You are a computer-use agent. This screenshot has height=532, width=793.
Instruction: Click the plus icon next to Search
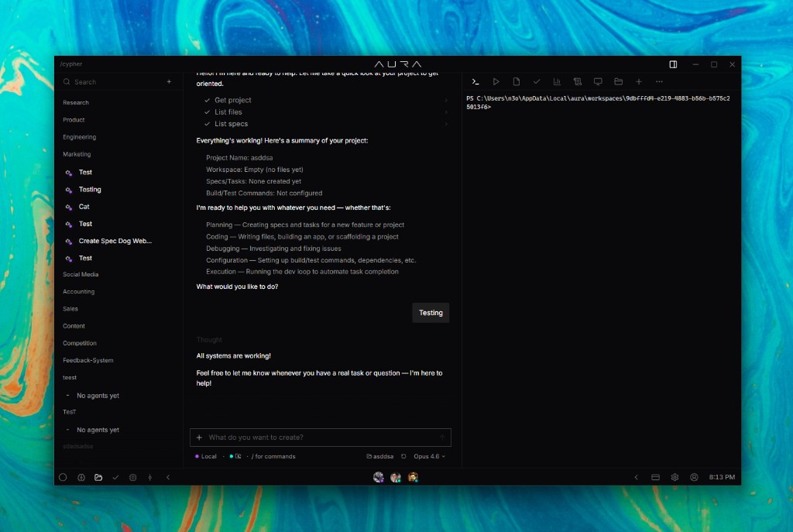[x=170, y=82]
